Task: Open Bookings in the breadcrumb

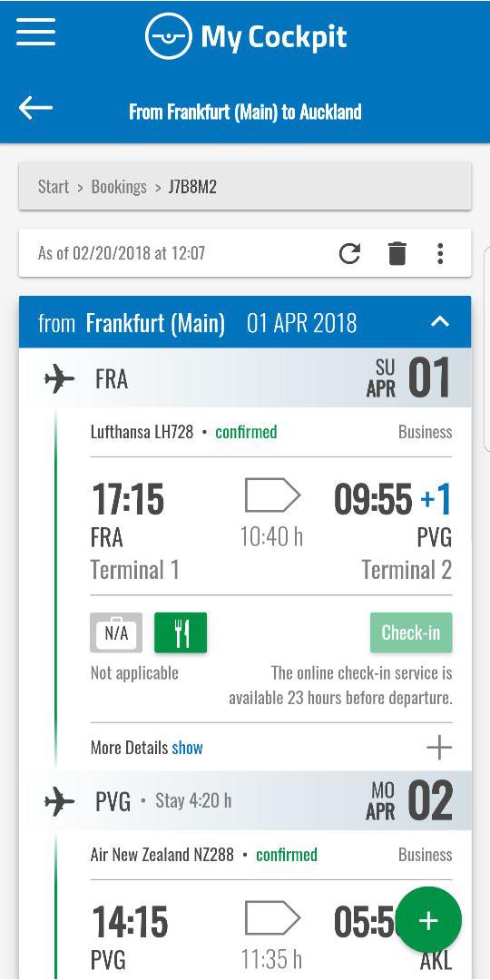Action: tap(119, 186)
